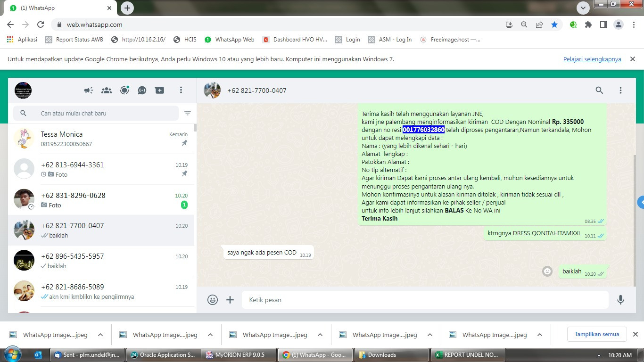Switch to MyORION ERP 9.0.5 taskbar window
Screen dimensions: 644x362
coord(239,355)
